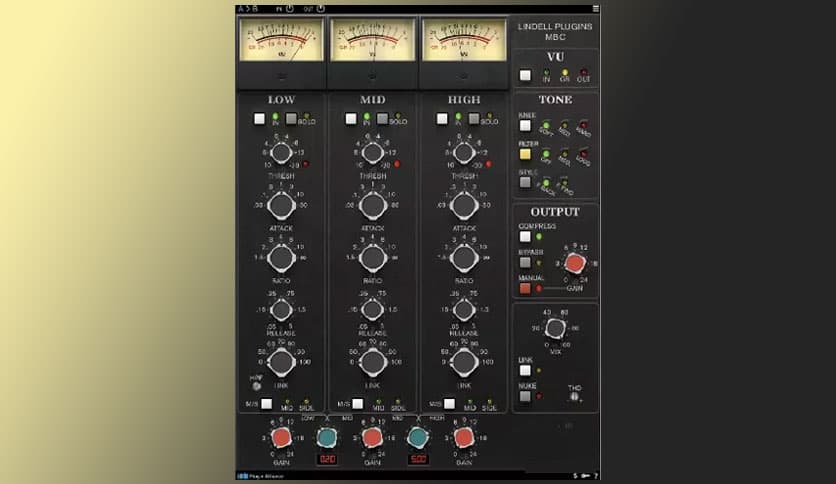The width and height of the screenshot is (836, 484).
Task: Click the dollar sign icon in bottom bar
Action: (x=575, y=476)
